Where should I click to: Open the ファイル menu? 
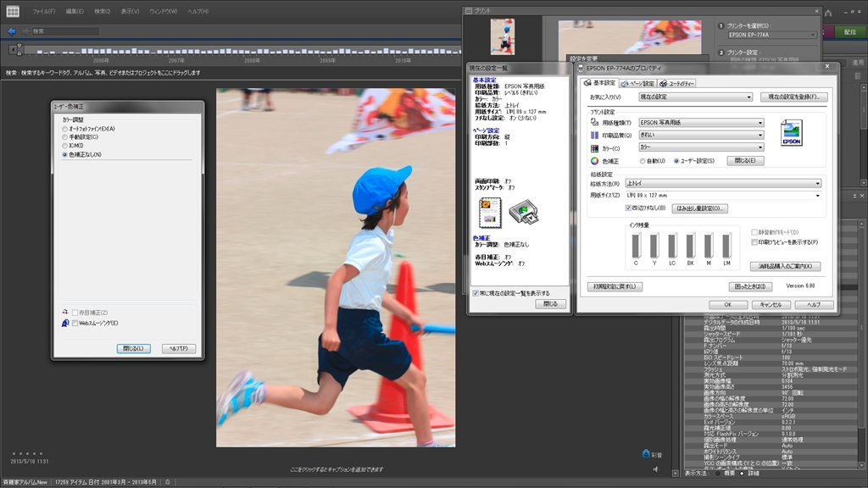43,11
